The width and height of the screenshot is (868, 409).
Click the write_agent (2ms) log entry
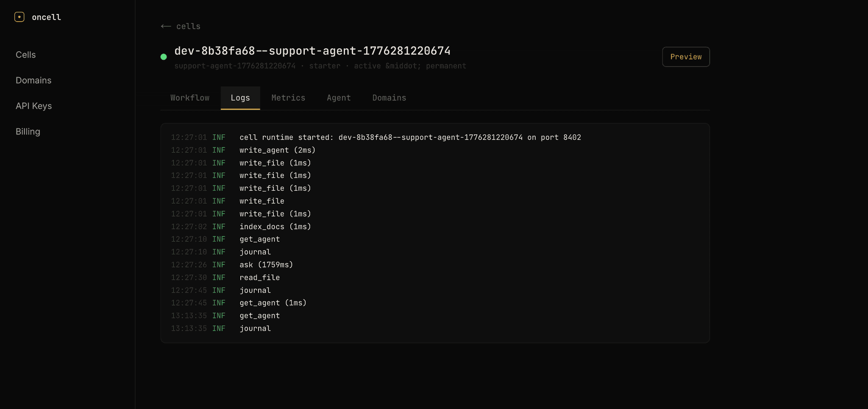click(x=278, y=150)
